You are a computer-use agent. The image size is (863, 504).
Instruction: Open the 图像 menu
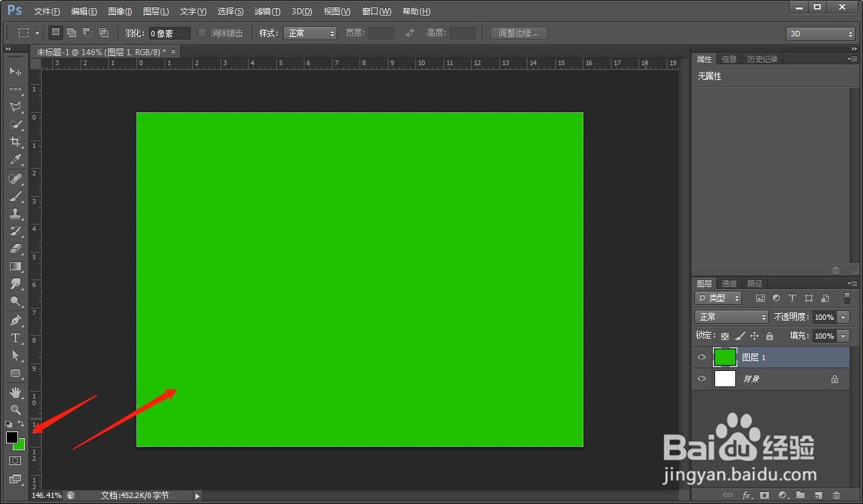pos(120,11)
